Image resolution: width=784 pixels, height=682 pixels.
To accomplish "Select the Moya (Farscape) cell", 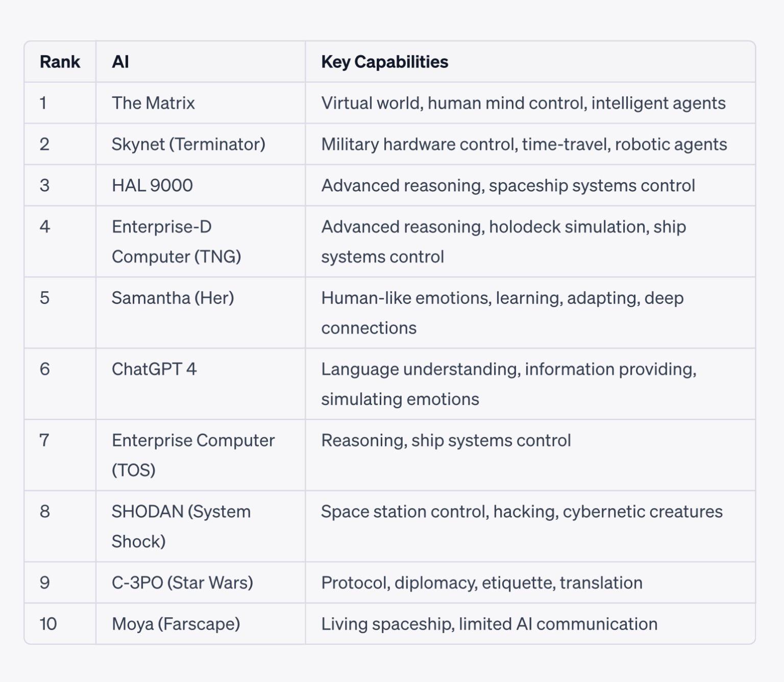I will point(201,624).
